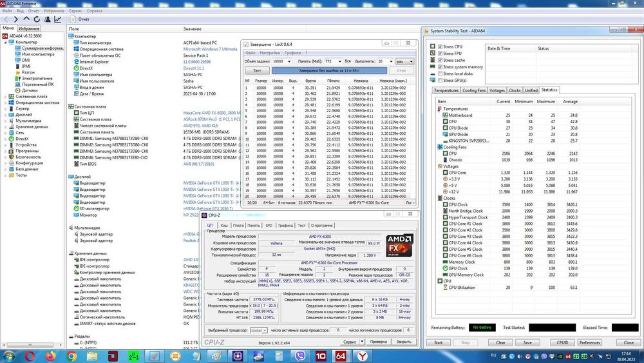Toggle Stress CPU checkbox
644x363 pixels.
tap(440, 46)
